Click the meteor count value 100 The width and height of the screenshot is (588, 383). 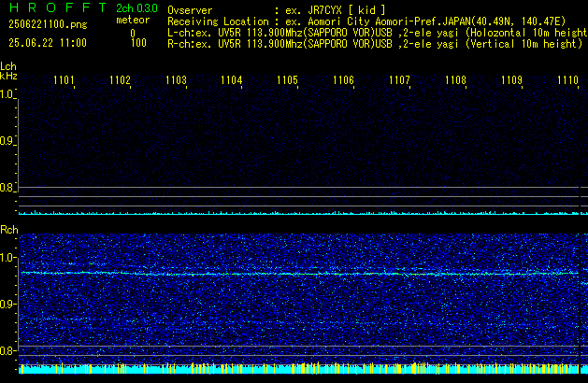138,43
